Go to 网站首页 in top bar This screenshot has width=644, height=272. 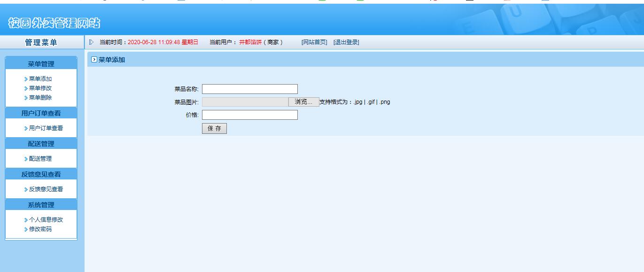(314, 42)
